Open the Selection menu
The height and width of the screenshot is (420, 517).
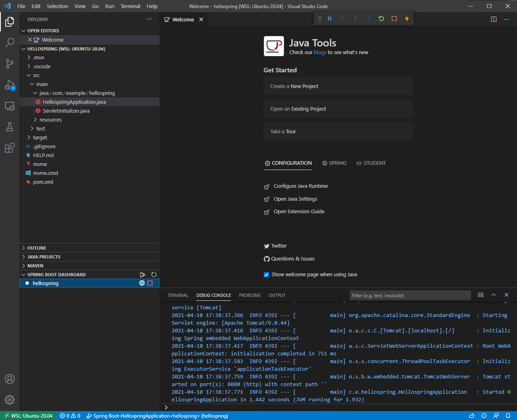[x=57, y=6]
